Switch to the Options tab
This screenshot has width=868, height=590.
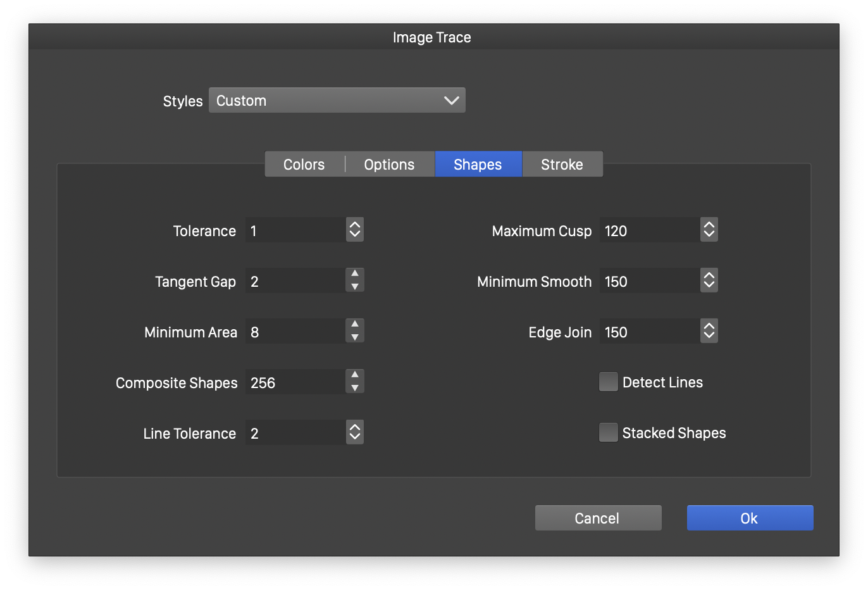click(x=389, y=165)
